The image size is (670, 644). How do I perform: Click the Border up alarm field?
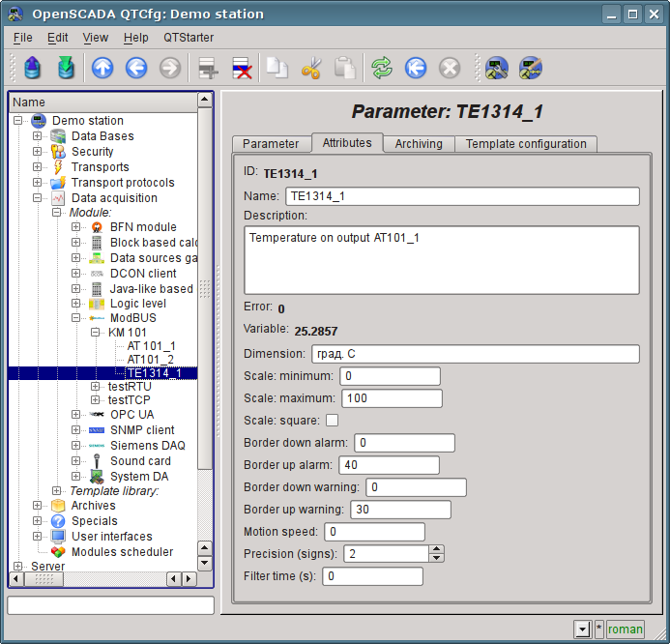(390, 465)
